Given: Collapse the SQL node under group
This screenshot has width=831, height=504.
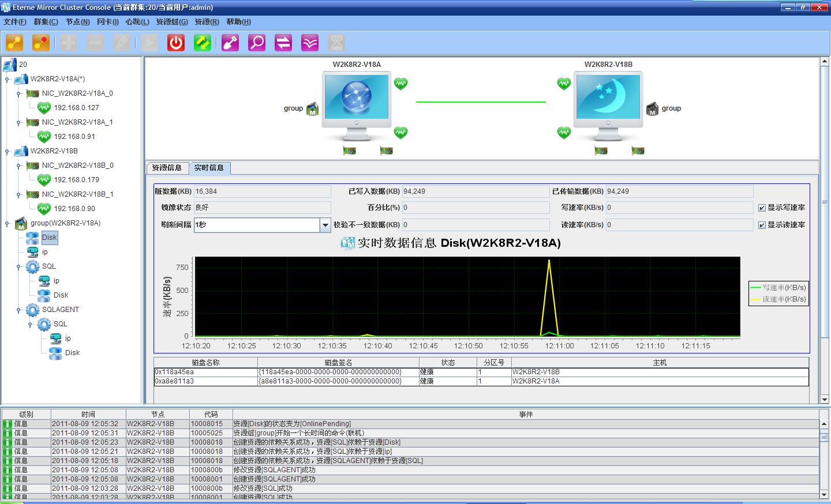Looking at the screenshot, I should tap(18, 266).
